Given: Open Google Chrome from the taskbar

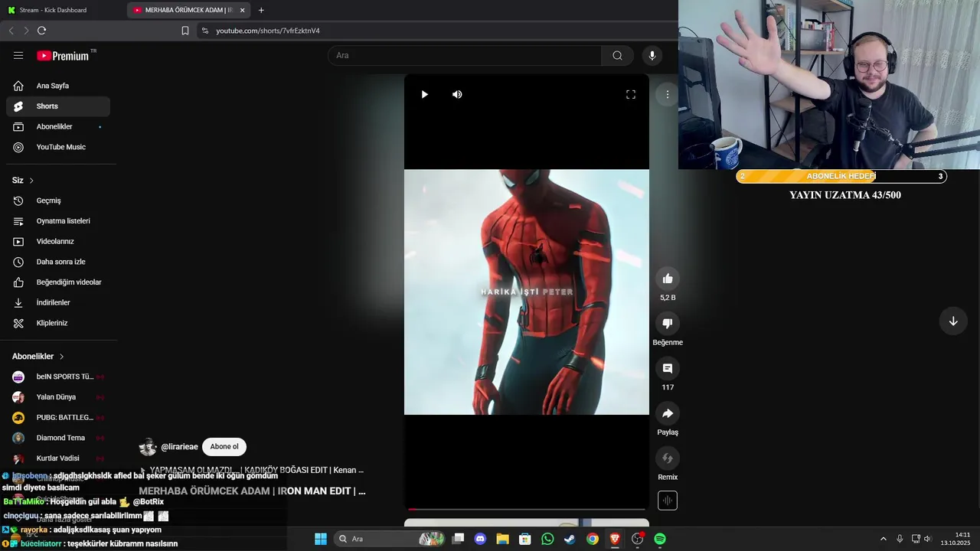Looking at the screenshot, I should click(593, 539).
